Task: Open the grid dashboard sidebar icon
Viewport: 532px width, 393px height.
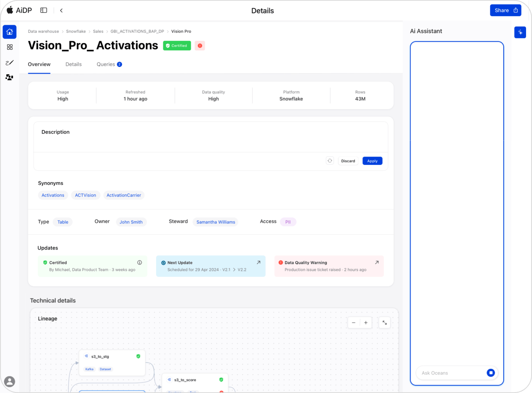Action: coord(10,47)
